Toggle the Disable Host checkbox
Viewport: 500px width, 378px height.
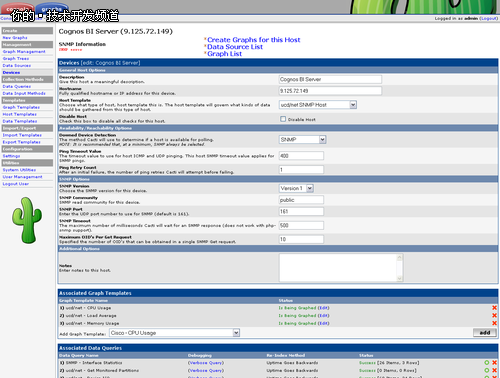[283, 119]
